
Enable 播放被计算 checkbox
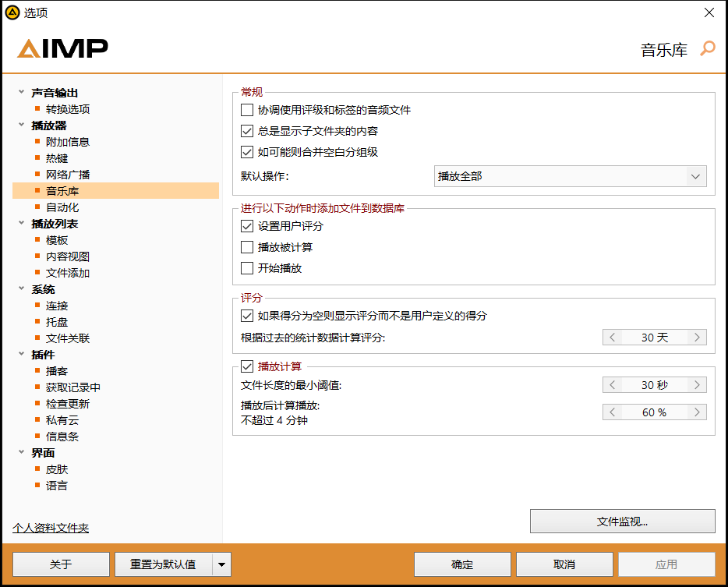click(x=247, y=247)
